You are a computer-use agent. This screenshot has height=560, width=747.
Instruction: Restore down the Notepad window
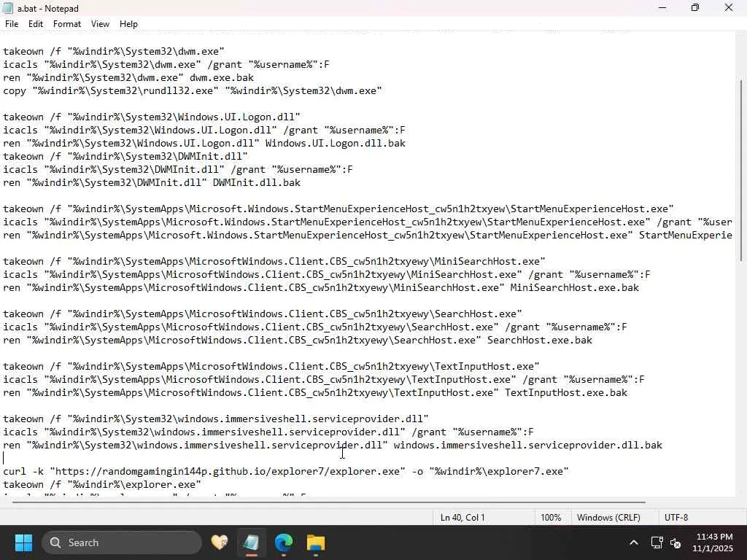click(695, 8)
